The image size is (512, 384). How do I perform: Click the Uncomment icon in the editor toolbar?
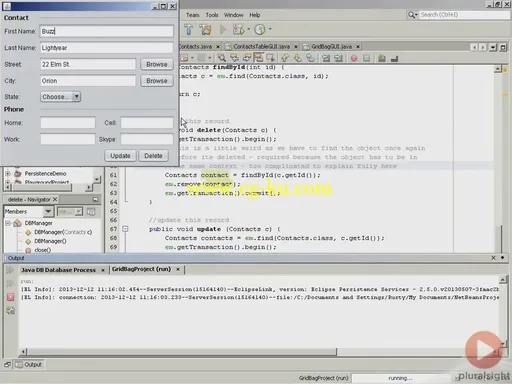[x=394, y=59]
